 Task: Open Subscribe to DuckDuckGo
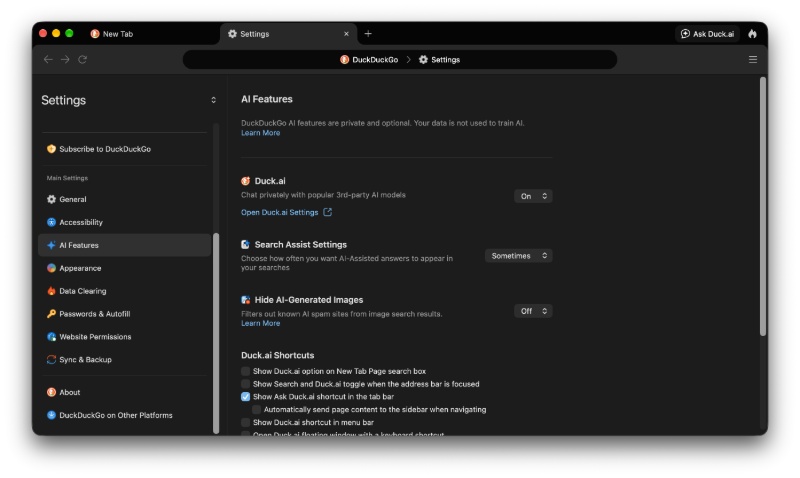pyautogui.click(x=124, y=149)
